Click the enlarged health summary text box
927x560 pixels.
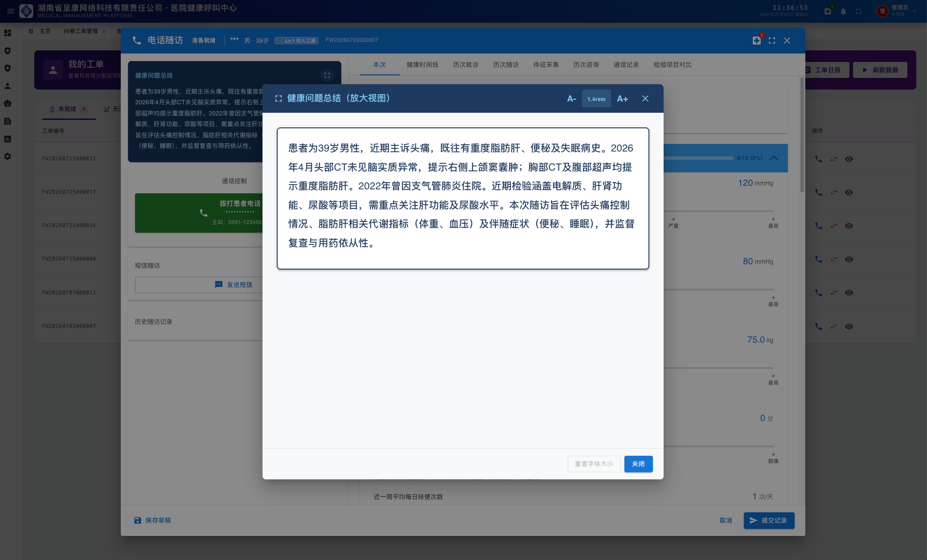tap(463, 198)
